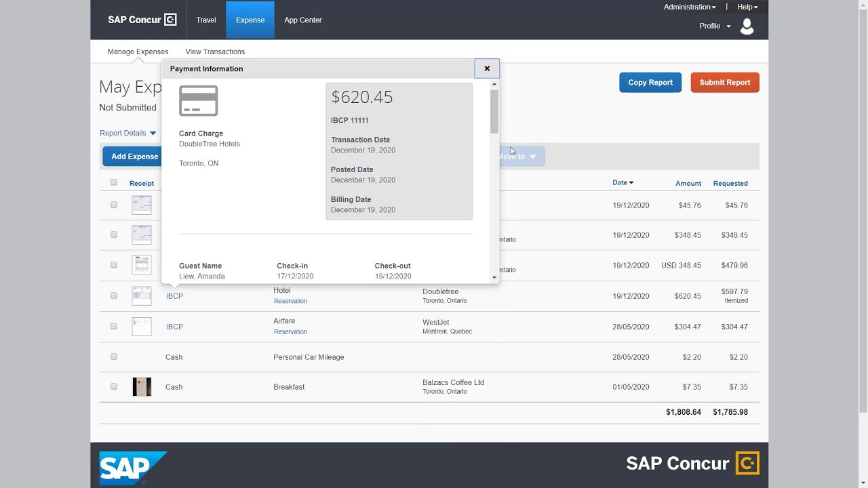Select checkbox for USD 348.45 expense row
The image size is (868, 488).
pyautogui.click(x=114, y=265)
